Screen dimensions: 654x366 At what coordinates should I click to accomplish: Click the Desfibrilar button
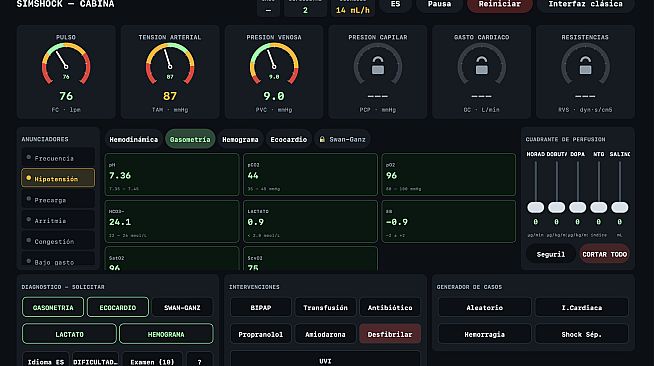[x=390, y=334]
